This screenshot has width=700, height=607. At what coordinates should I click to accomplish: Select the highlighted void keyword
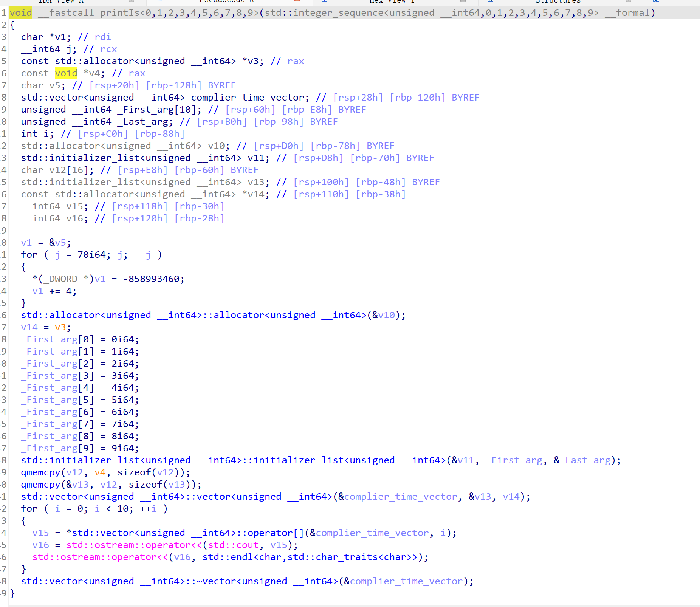pyautogui.click(x=21, y=12)
